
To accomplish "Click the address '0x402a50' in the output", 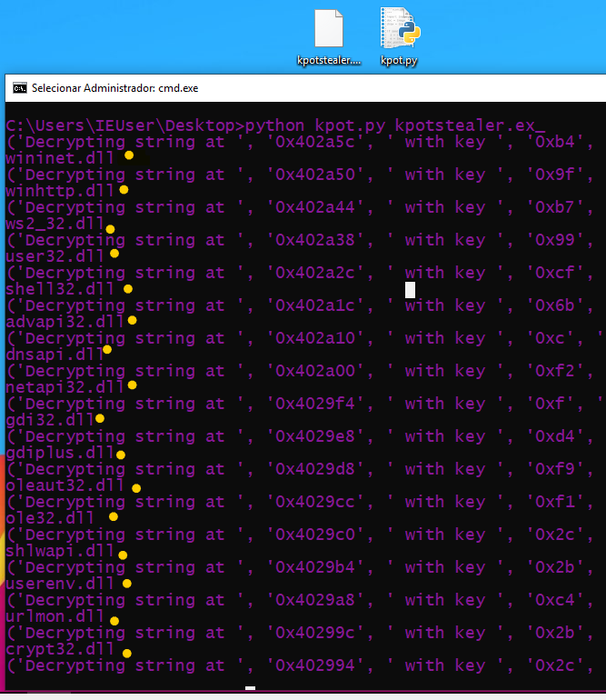I will point(315,175).
